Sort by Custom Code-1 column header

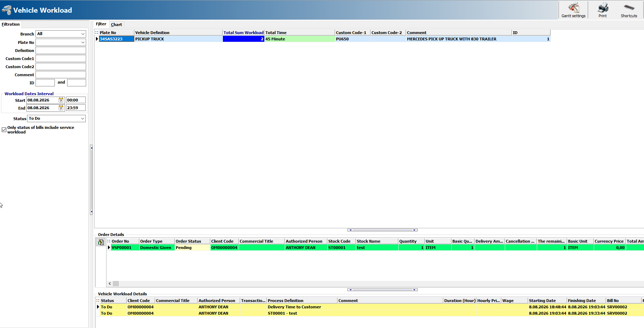point(353,33)
